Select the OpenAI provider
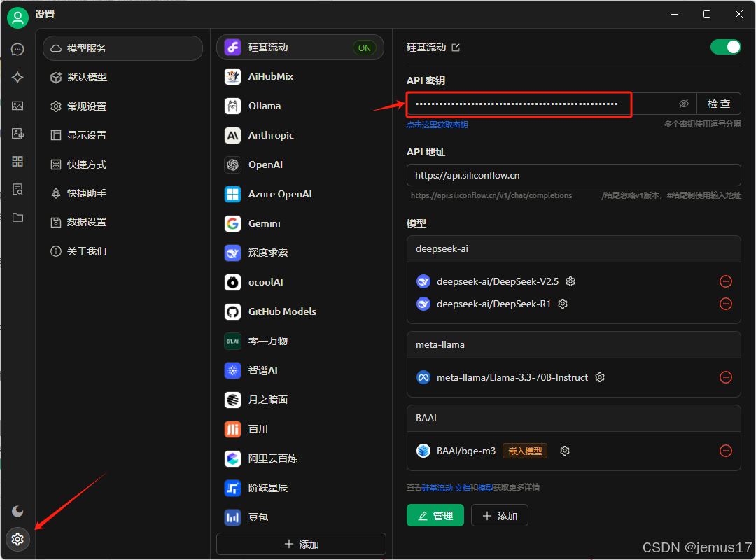 click(x=300, y=164)
